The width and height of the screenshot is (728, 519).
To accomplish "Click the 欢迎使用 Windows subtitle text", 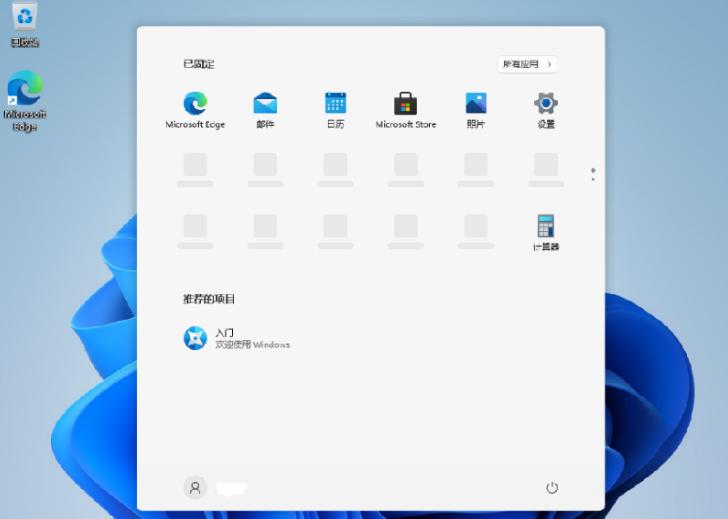I will (253, 344).
